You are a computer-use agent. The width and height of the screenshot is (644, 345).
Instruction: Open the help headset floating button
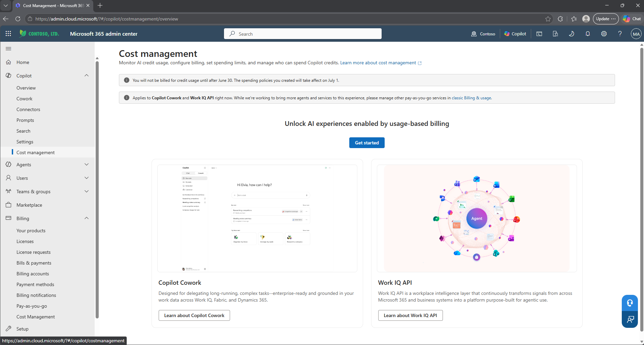click(630, 303)
